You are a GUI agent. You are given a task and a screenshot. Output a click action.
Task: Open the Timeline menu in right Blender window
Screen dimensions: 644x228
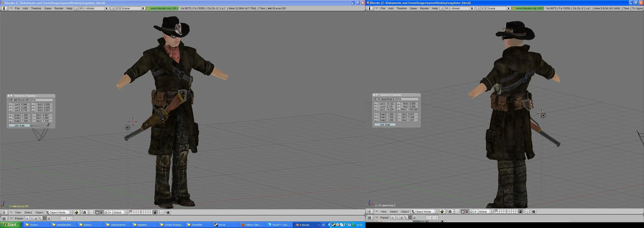pyautogui.click(x=401, y=8)
